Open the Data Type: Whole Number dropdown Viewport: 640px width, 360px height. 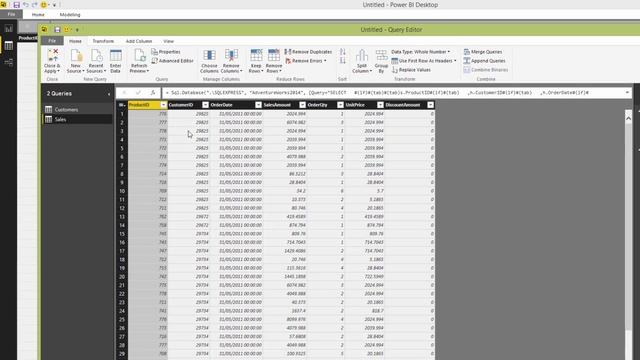[x=420, y=52]
